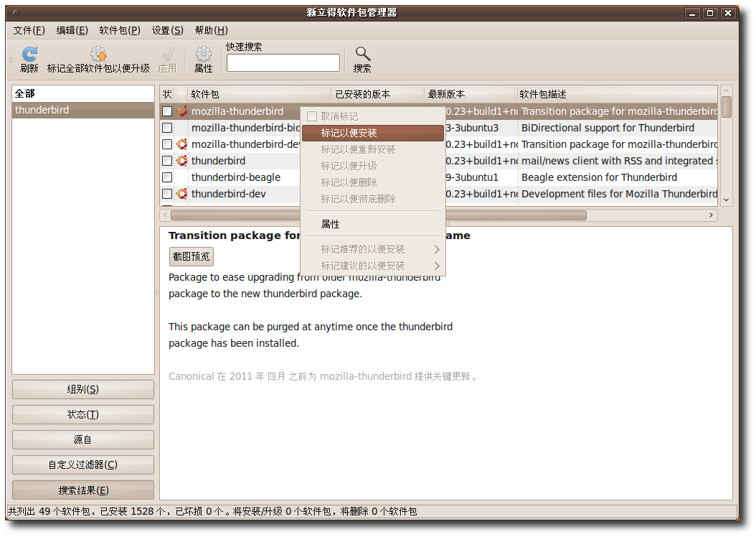
Task: Select thunderbird-beagle package row
Action: point(236,177)
